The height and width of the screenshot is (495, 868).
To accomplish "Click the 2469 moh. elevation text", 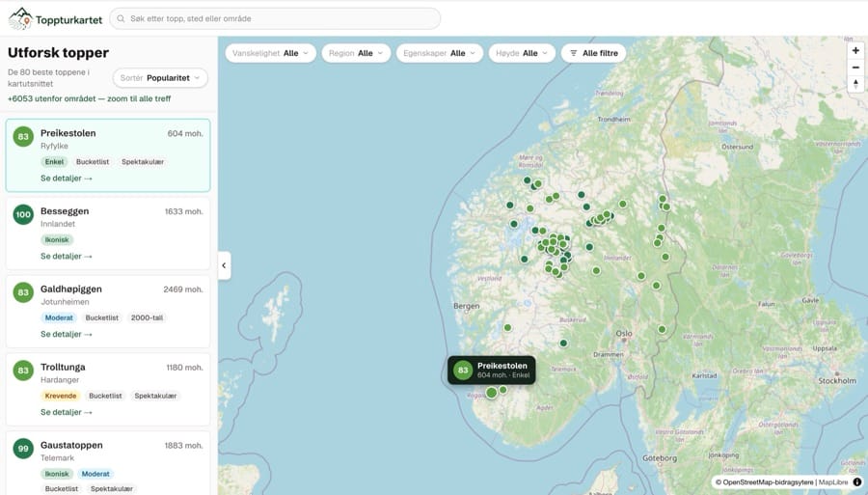I will tap(183, 290).
